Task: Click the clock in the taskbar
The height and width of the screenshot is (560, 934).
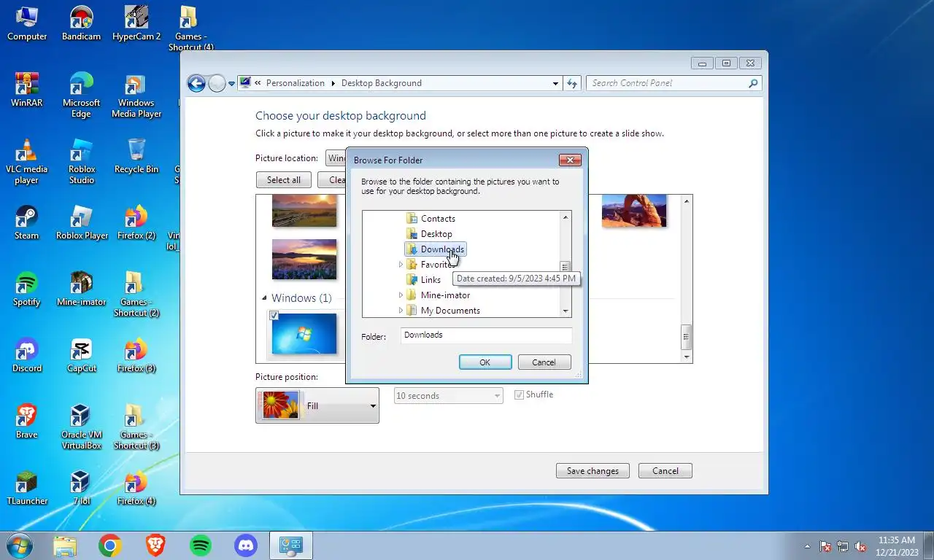Action: [x=897, y=546]
